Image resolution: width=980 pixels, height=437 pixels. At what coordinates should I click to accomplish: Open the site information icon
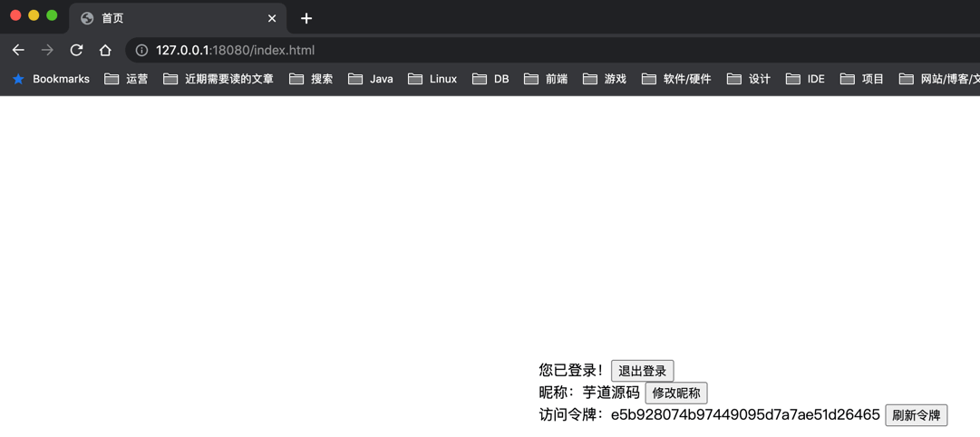[x=141, y=50]
